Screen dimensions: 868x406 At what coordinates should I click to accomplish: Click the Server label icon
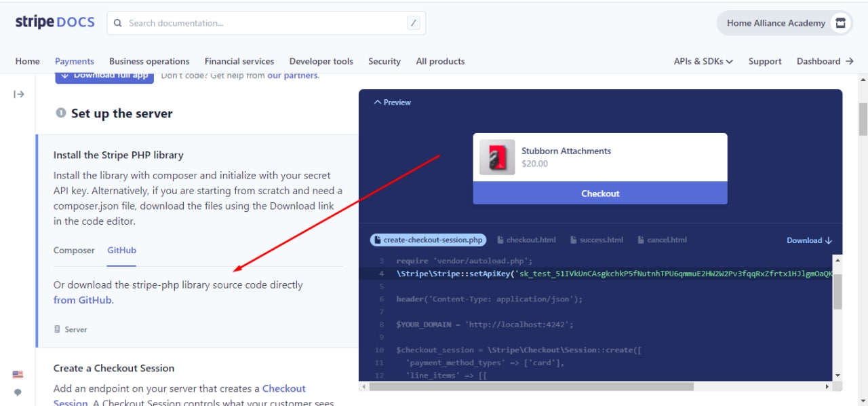tap(58, 329)
